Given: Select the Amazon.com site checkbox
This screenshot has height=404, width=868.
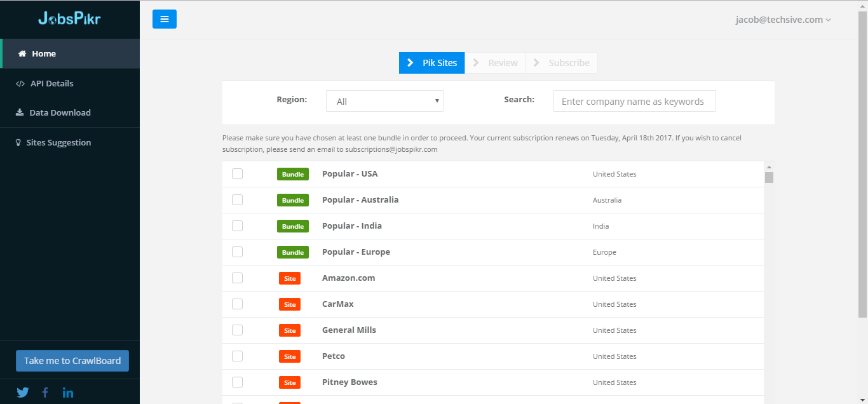Looking at the screenshot, I should click(237, 278).
